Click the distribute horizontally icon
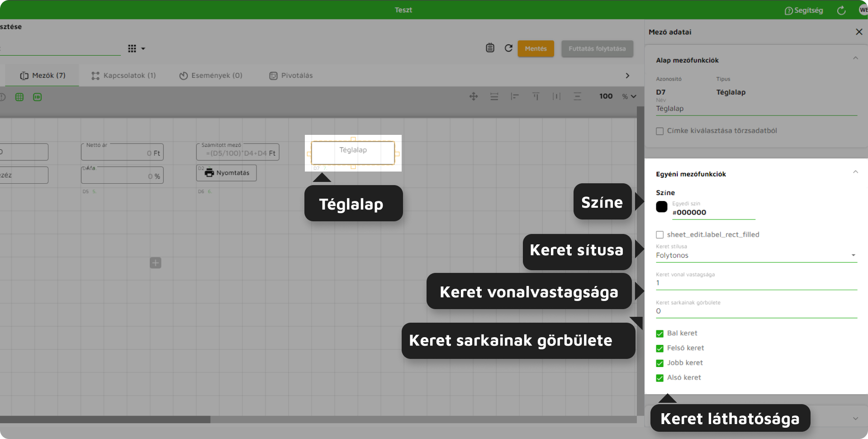 tap(556, 96)
